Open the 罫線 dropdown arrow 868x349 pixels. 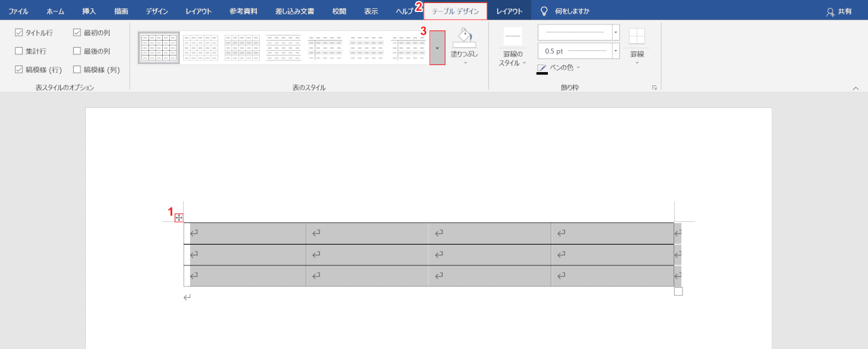click(637, 62)
